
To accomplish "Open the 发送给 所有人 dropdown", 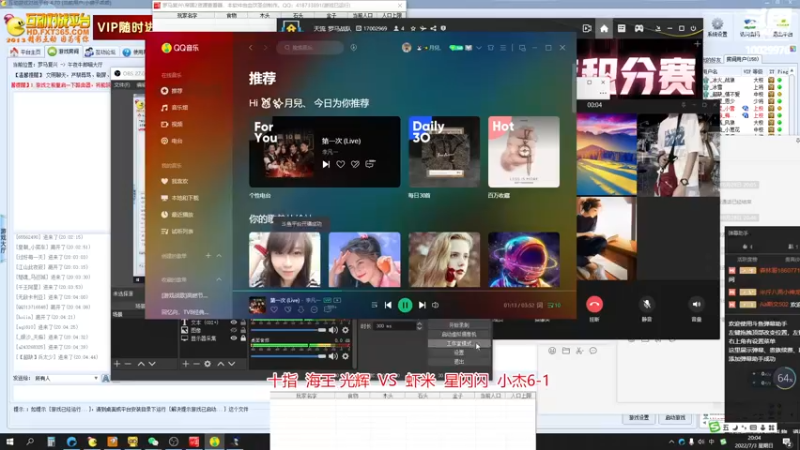I will coord(65,378).
